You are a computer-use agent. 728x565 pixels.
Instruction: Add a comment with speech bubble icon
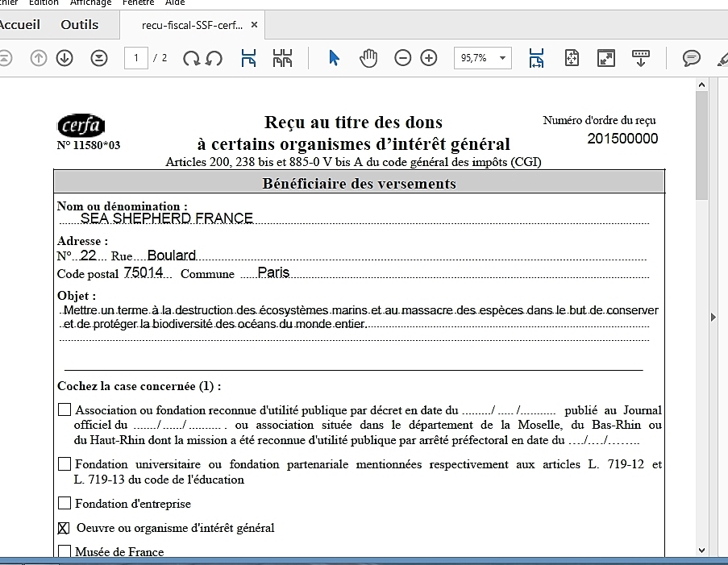[x=691, y=58]
